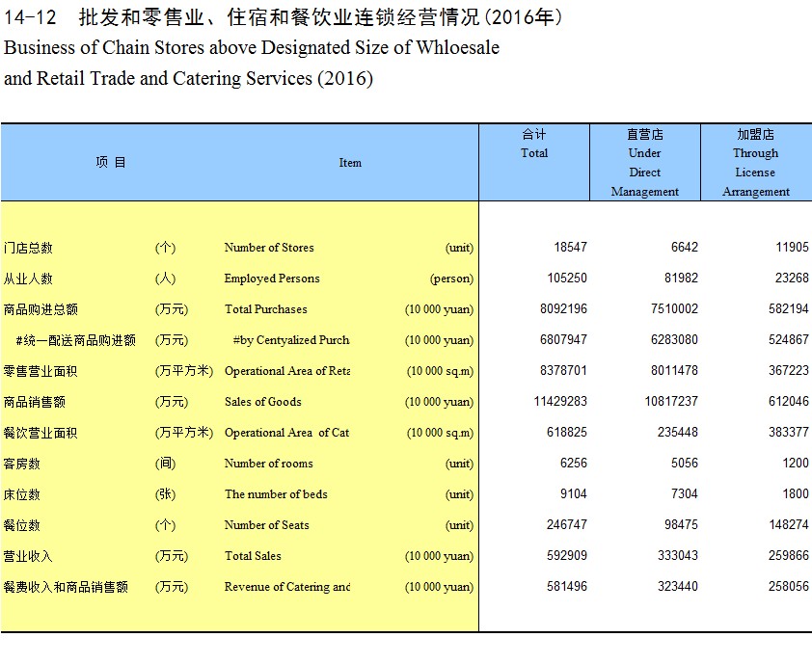812x664 pixels.
Task: Click the 餐费收入和商品销售额 row label
Action: click(x=66, y=588)
